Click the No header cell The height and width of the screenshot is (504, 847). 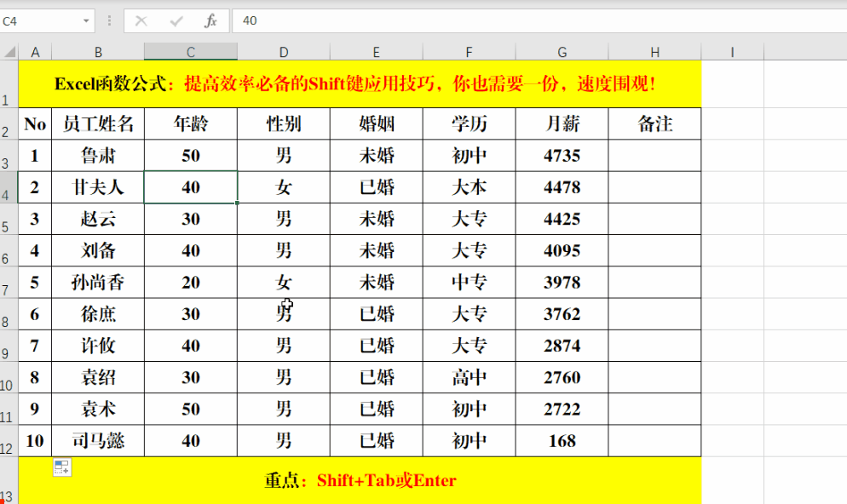35,123
